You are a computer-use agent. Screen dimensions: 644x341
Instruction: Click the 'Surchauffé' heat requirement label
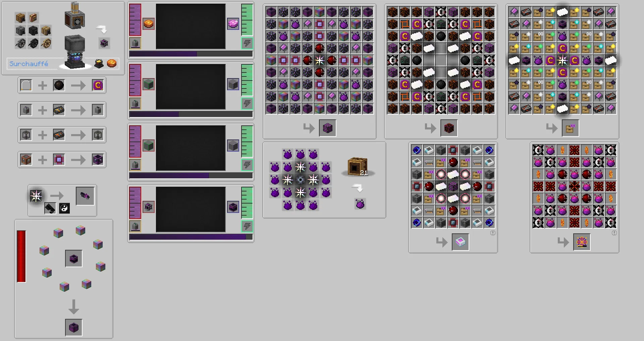pos(29,64)
